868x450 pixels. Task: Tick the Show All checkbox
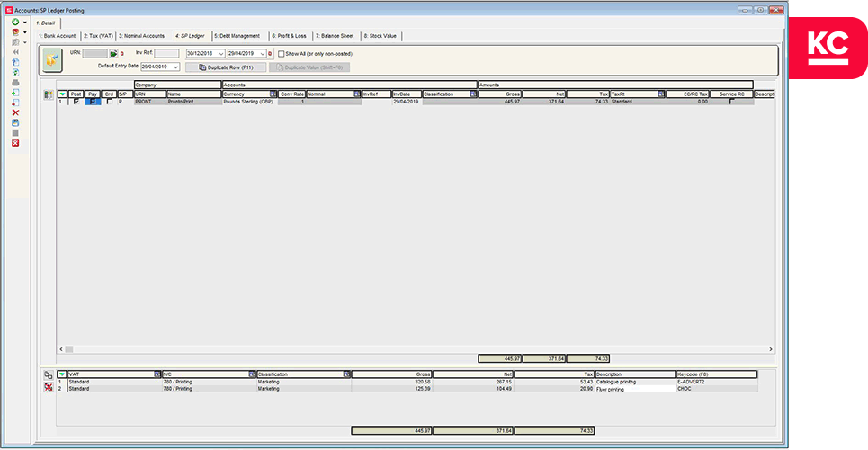click(282, 54)
